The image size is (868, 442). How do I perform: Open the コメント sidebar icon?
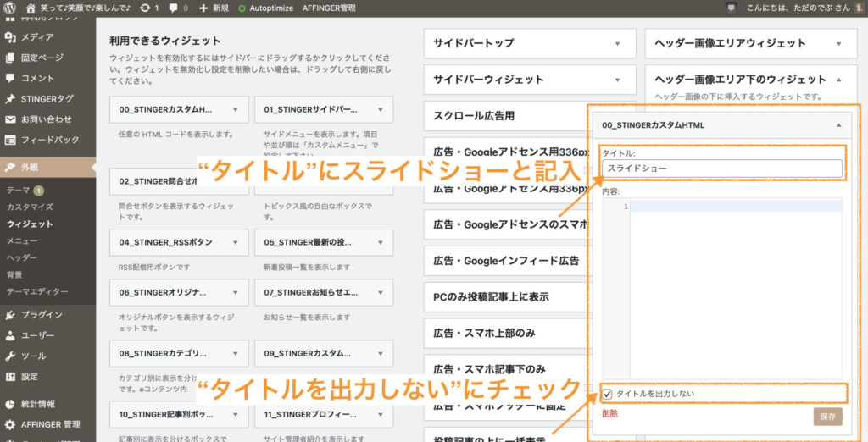coord(10,78)
